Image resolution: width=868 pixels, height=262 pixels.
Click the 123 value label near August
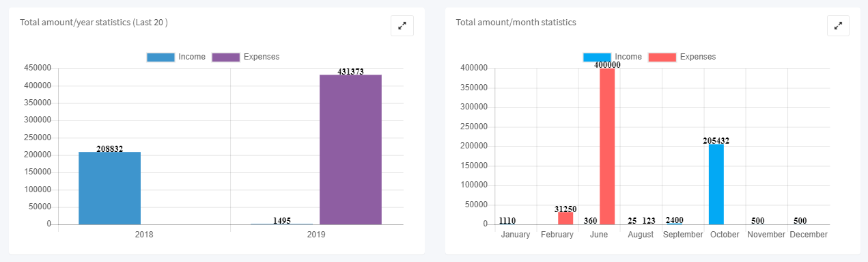coord(649,221)
